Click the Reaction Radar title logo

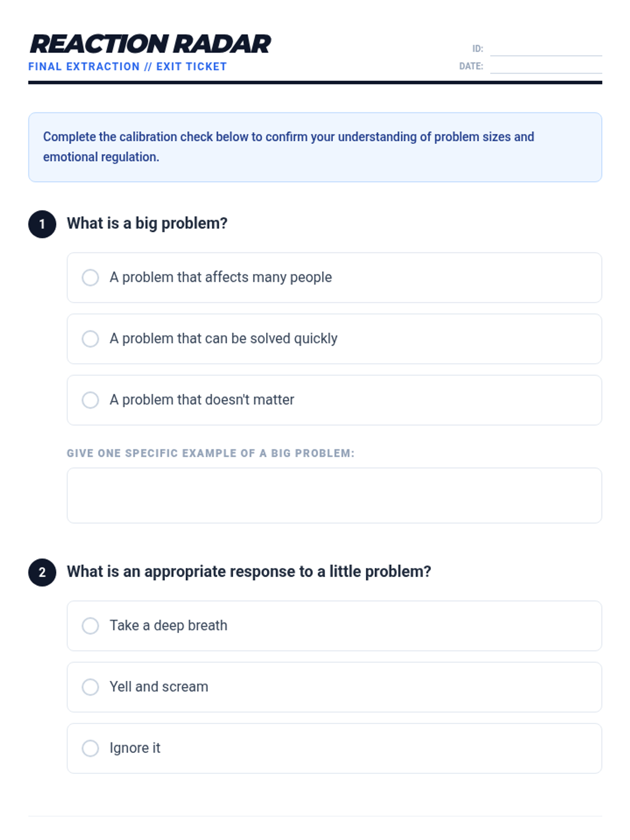(x=150, y=44)
